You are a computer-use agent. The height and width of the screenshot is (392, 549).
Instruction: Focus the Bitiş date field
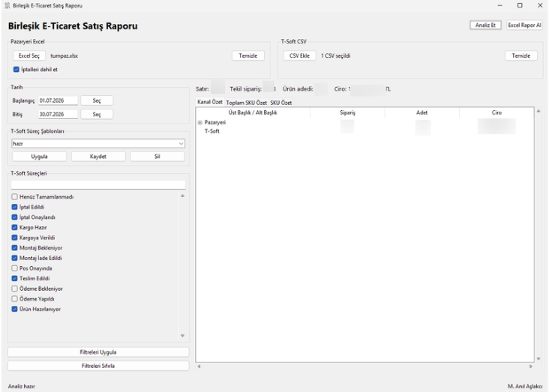click(x=58, y=114)
